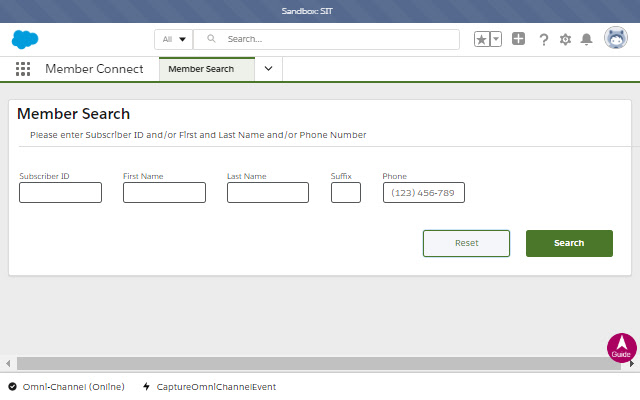The width and height of the screenshot is (640, 400).
Task: Click the search magnifier icon
Action: click(x=211, y=39)
